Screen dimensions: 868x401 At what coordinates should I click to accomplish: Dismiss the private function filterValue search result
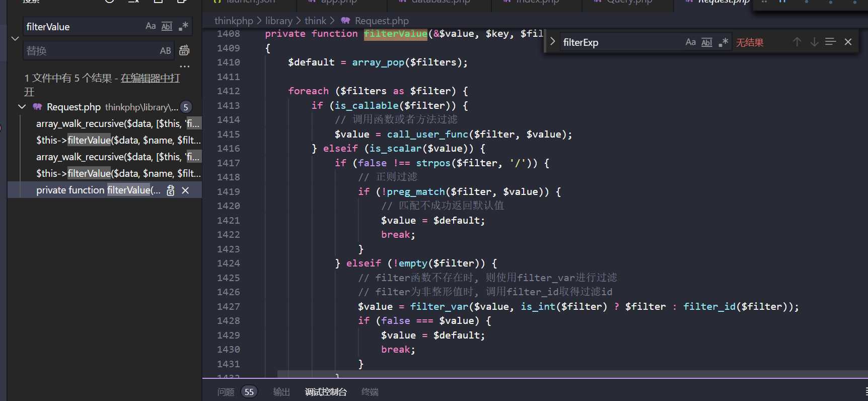tap(185, 190)
